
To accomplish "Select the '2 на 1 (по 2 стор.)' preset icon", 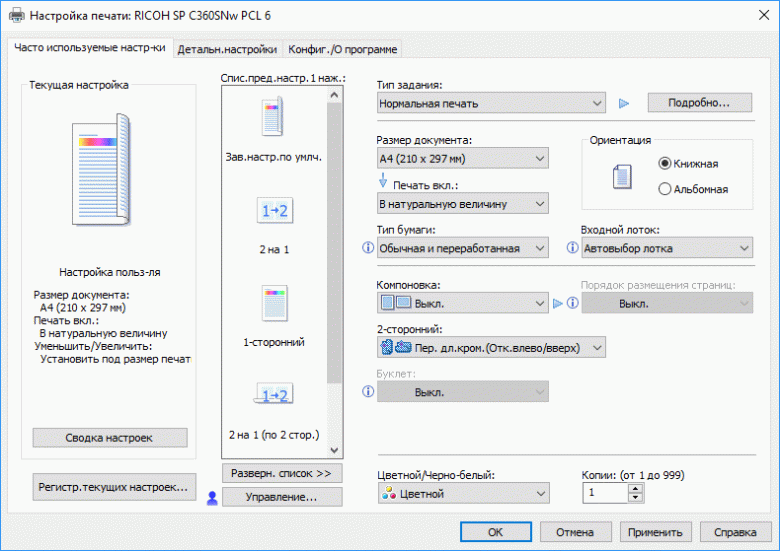I will click(x=274, y=394).
